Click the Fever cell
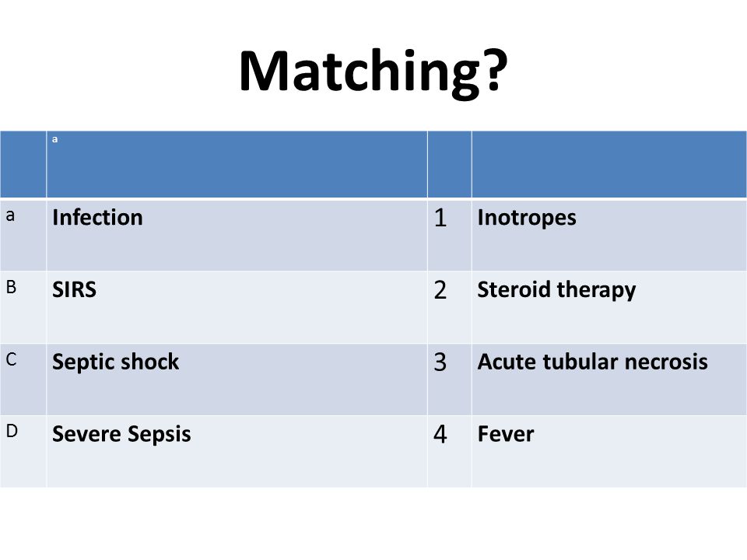This screenshot has height=560, width=747. (x=609, y=451)
